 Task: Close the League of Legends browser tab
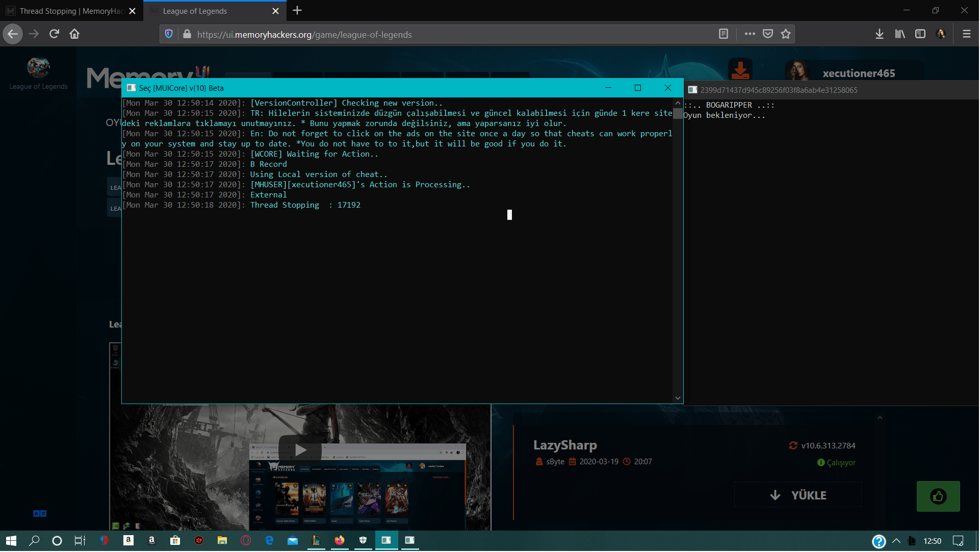(276, 11)
